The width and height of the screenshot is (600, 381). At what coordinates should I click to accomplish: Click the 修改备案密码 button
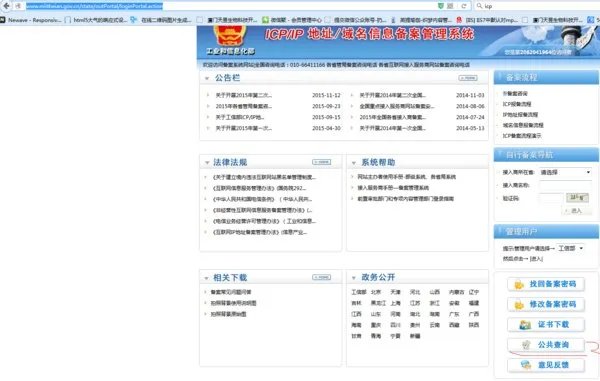coord(546,304)
